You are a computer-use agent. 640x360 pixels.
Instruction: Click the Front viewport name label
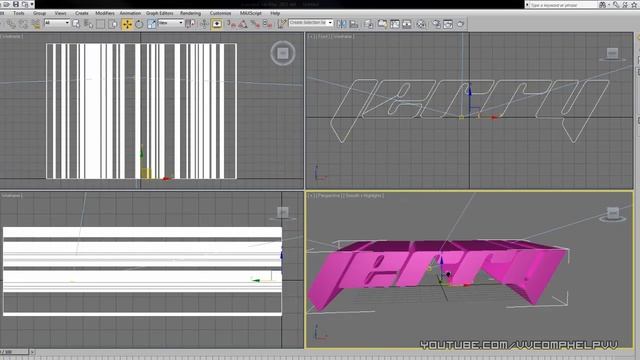point(323,36)
